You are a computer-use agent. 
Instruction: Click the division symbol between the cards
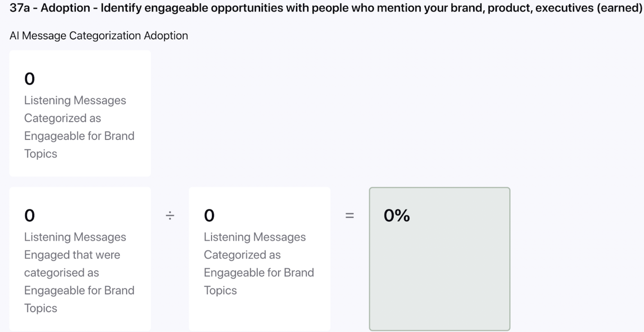(x=170, y=215)
